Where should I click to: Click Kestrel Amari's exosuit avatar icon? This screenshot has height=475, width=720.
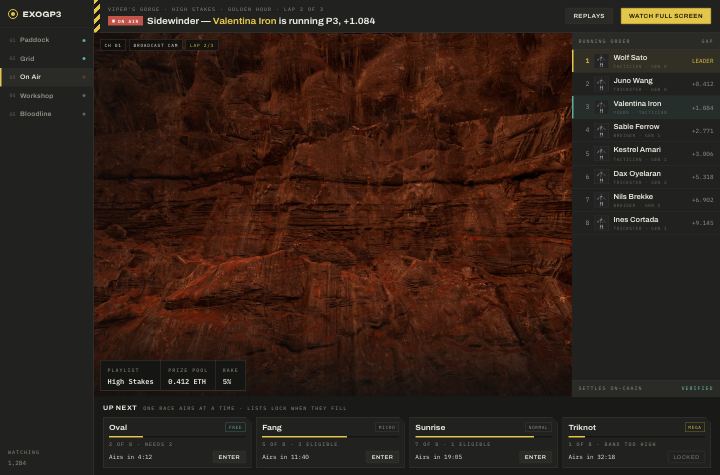pos(601,153)
